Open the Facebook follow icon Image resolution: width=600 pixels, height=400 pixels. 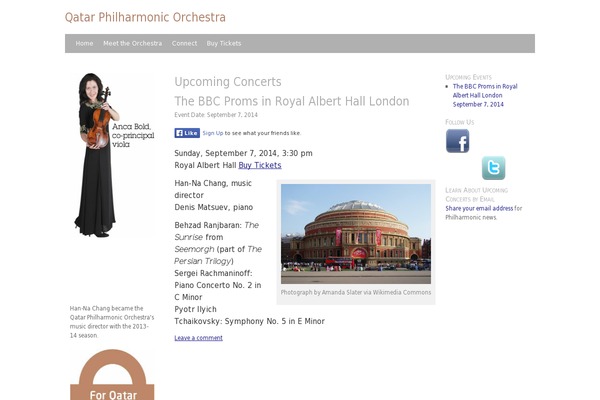coord(457,141)
